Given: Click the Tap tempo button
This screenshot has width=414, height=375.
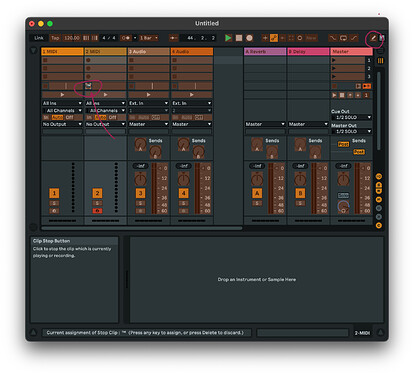Looking at the screenshot, I should 55,38.
